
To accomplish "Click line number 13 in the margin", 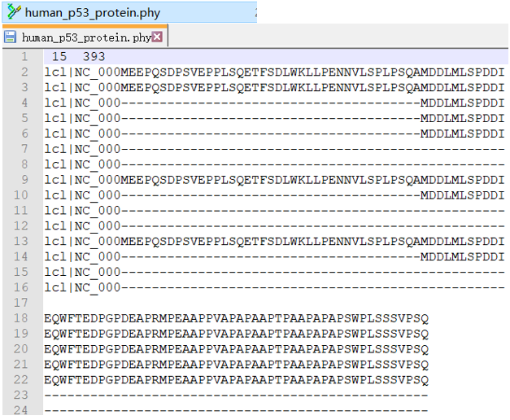I will [21, 241].
